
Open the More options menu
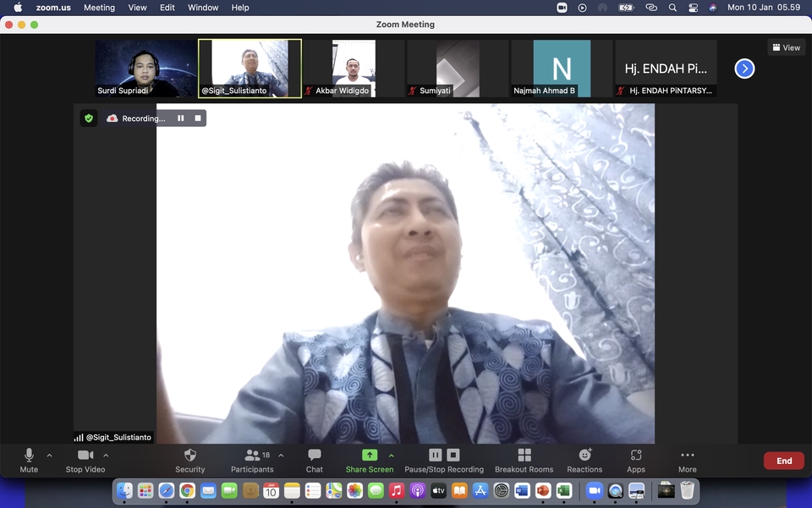click(687, 461)
